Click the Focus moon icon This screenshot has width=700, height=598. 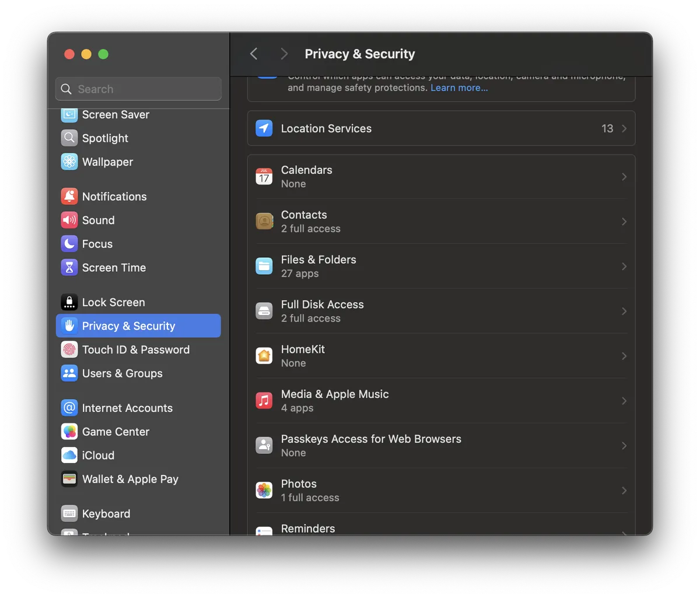(69, 244)
